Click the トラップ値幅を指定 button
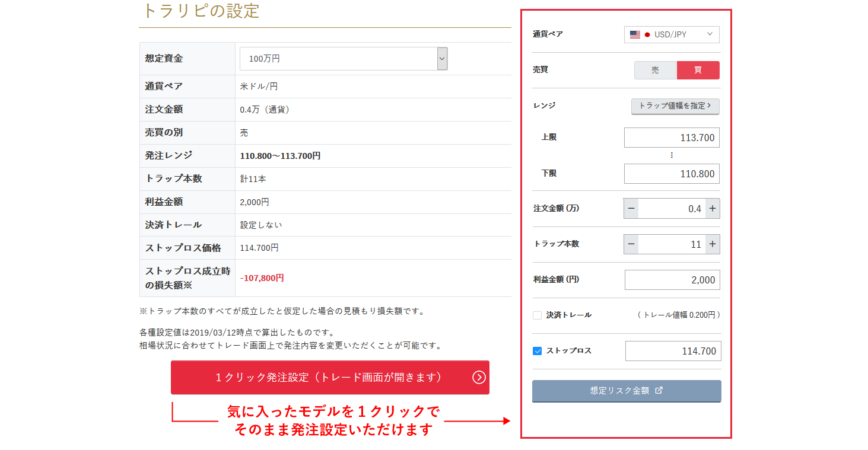The height and width of the screenshot is (450, 868). tap(675, 106)
